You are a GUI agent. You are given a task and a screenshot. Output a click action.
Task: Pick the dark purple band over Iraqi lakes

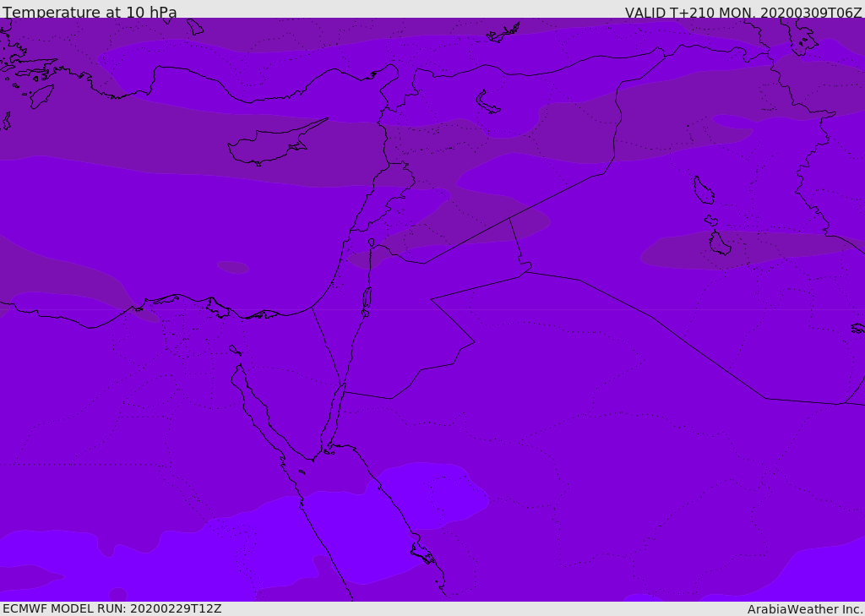point(752,249)
